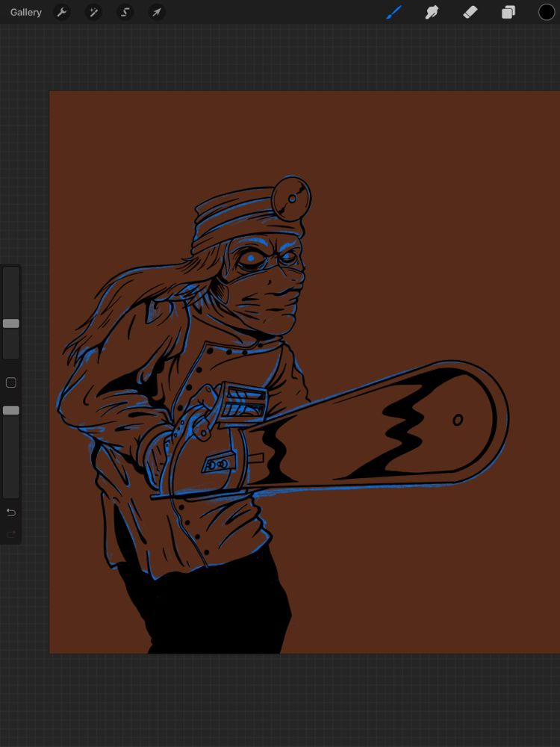Undo the last stroke
This screenshot has width=560, height=747.
[11, 512]
